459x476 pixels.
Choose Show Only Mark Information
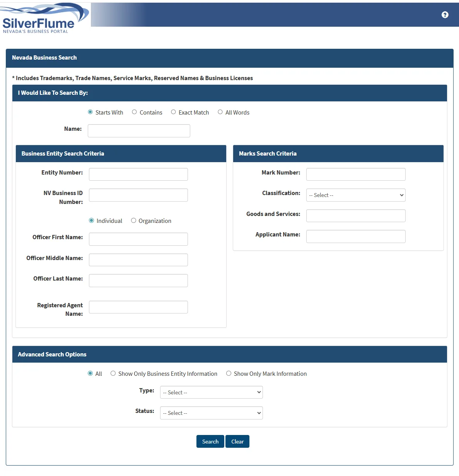(229, 373)
